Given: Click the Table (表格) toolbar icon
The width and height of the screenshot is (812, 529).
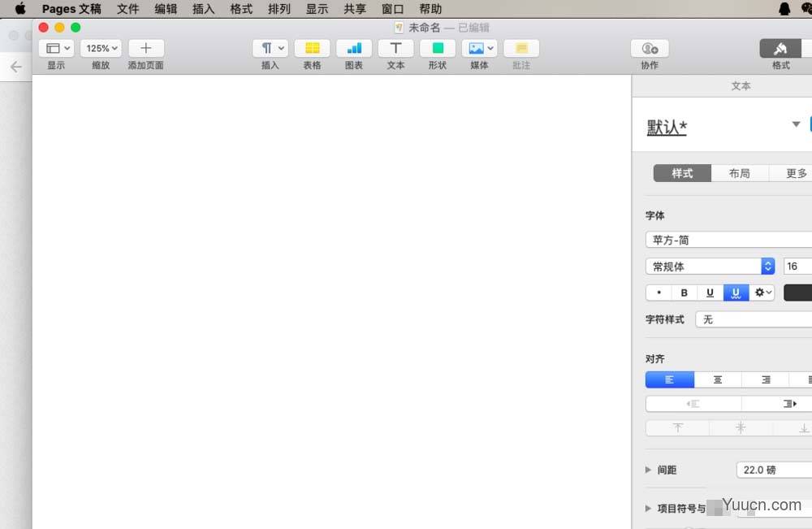Looking at the screenshot, I should point(312,49).
